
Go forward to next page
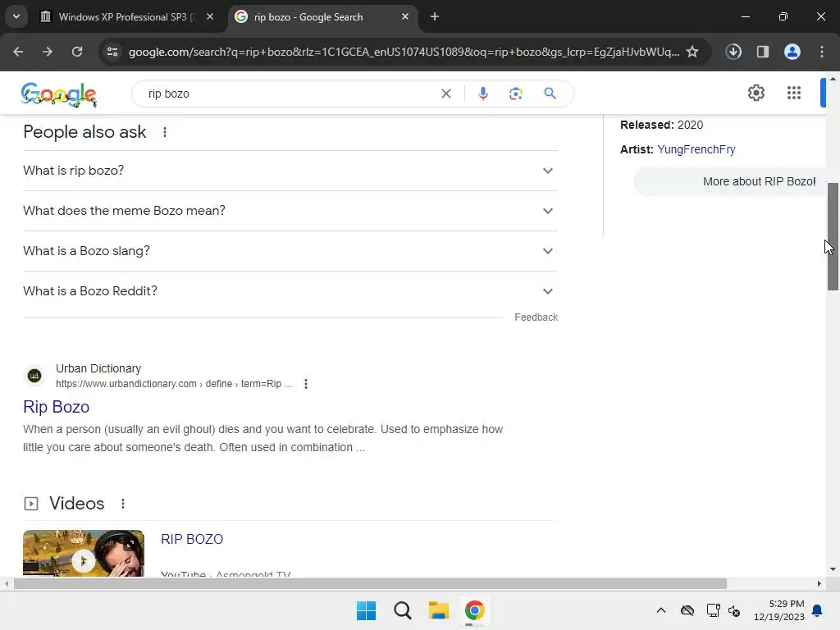48,52
